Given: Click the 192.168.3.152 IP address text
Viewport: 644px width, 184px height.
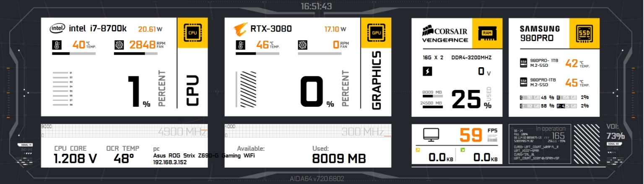Looking at the screenshot, I should point(170,162).
